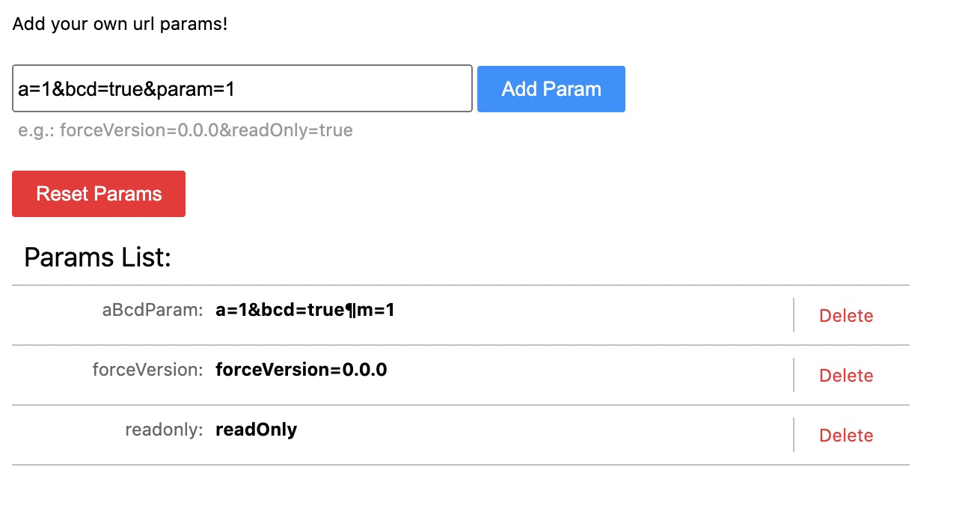Click the vertical divider in forceVersion row
980x506 pixels.
tap(794, 375)
